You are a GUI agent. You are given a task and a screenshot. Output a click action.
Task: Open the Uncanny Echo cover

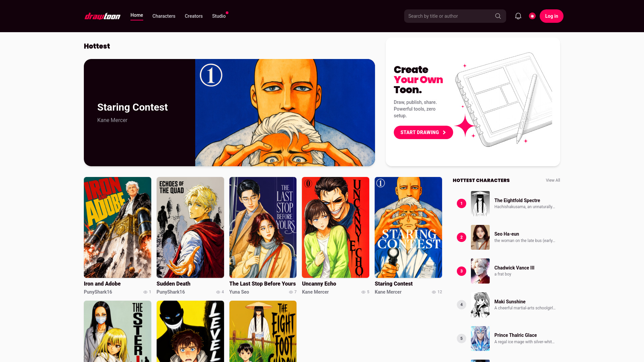(335, 227)
